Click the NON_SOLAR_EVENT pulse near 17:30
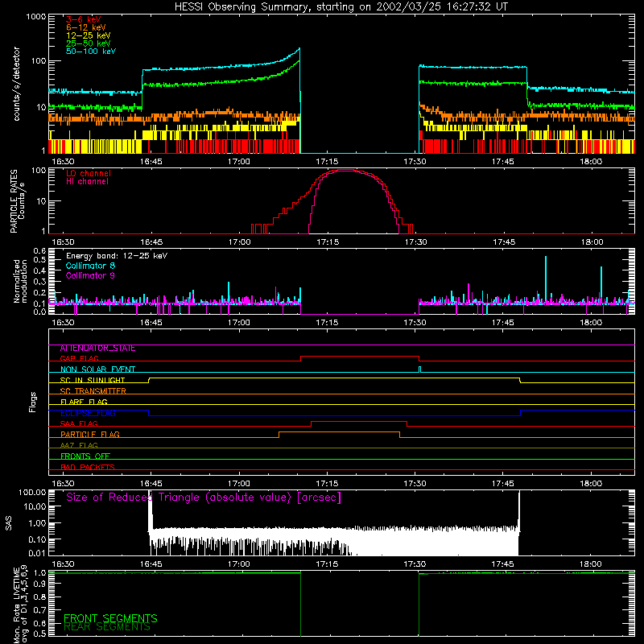The image size is (644, 644). tap(419, 369)
